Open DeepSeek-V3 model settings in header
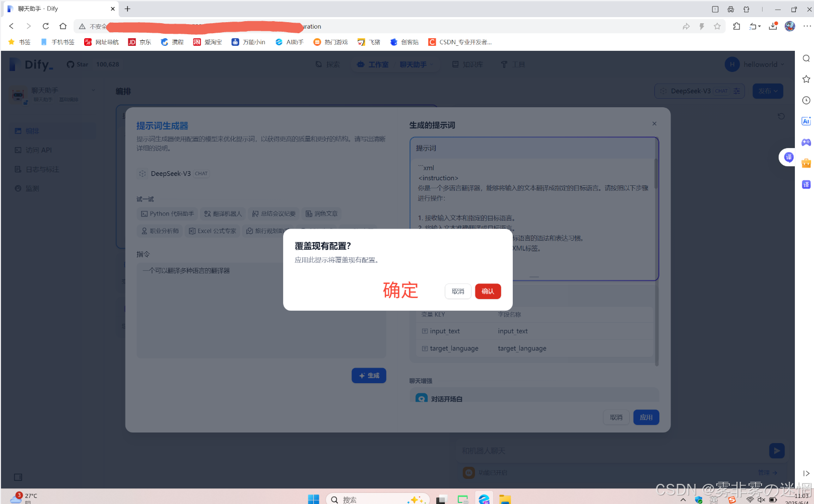The width and height of the screenshot is (814, 504). tap(699, 91)
